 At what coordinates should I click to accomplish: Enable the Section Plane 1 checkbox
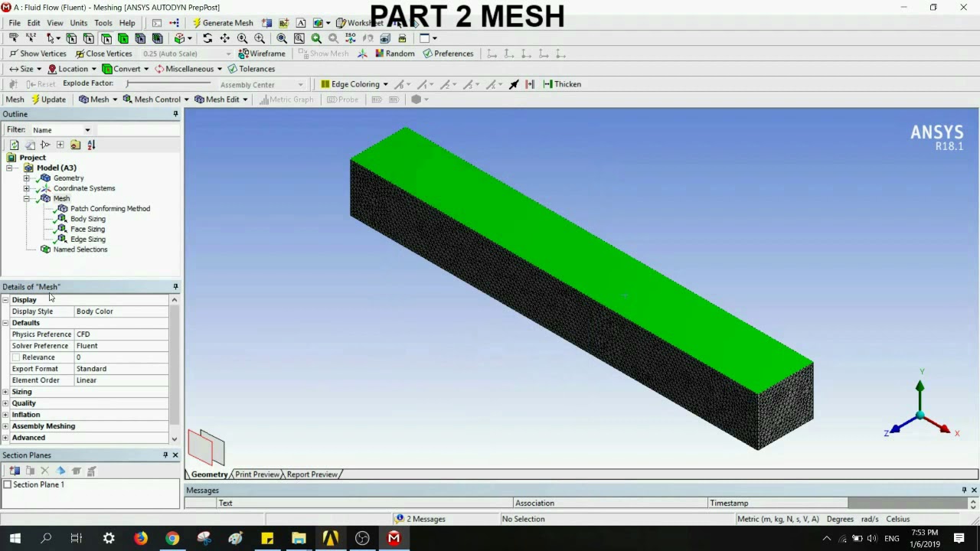pyautogui.click(x=8, y=484)
